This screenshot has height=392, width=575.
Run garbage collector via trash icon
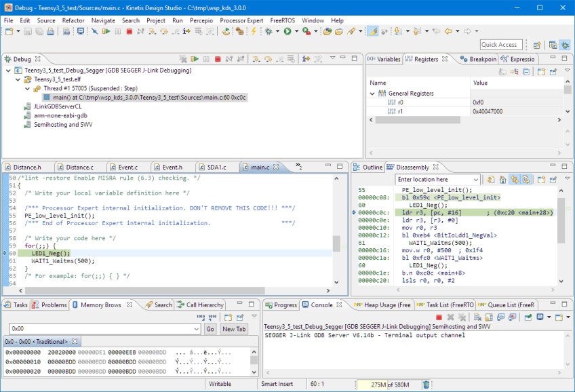pyautogui.click(x=426, y=385)
